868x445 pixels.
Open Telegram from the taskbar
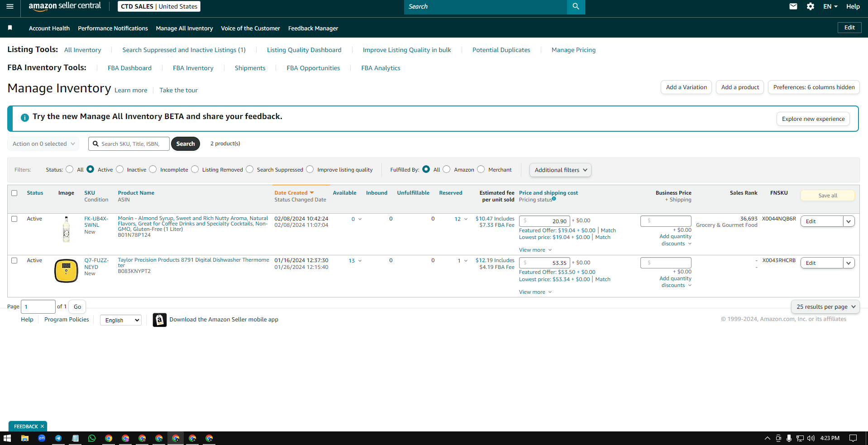click(58, 438)
